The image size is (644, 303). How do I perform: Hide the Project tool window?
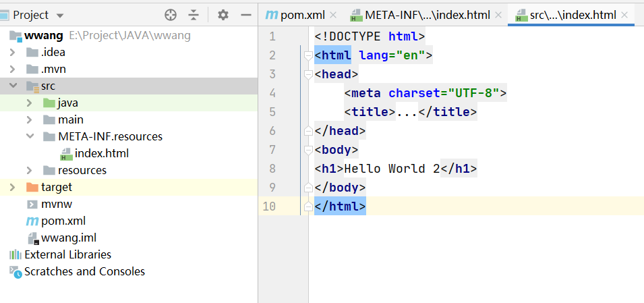click(245, 15)
